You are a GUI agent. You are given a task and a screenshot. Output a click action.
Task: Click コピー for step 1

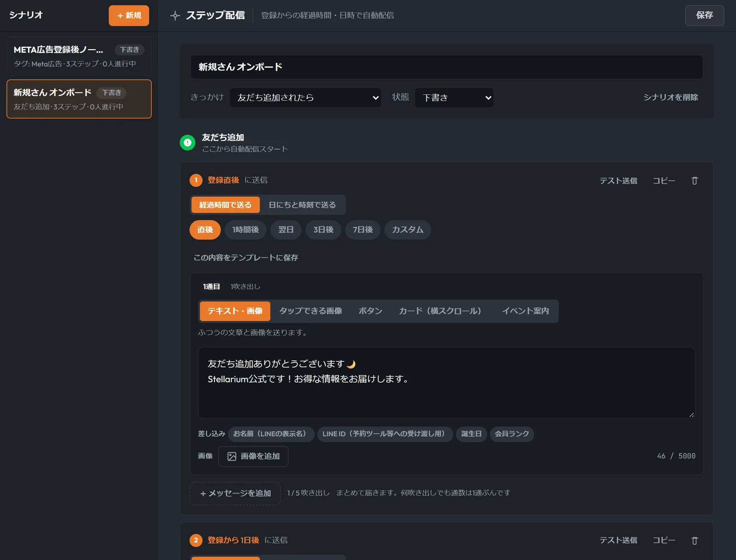pyautogui.click(x=664, y=181)
